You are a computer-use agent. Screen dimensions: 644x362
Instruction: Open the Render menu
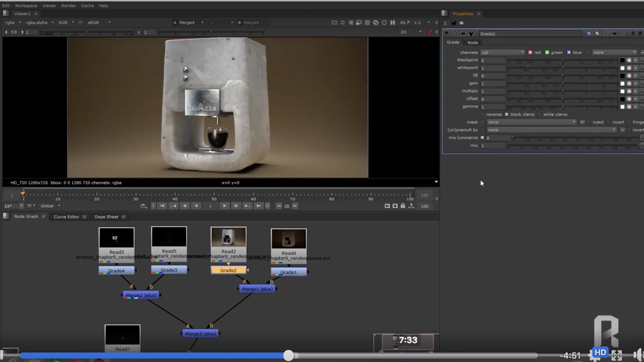68,6
